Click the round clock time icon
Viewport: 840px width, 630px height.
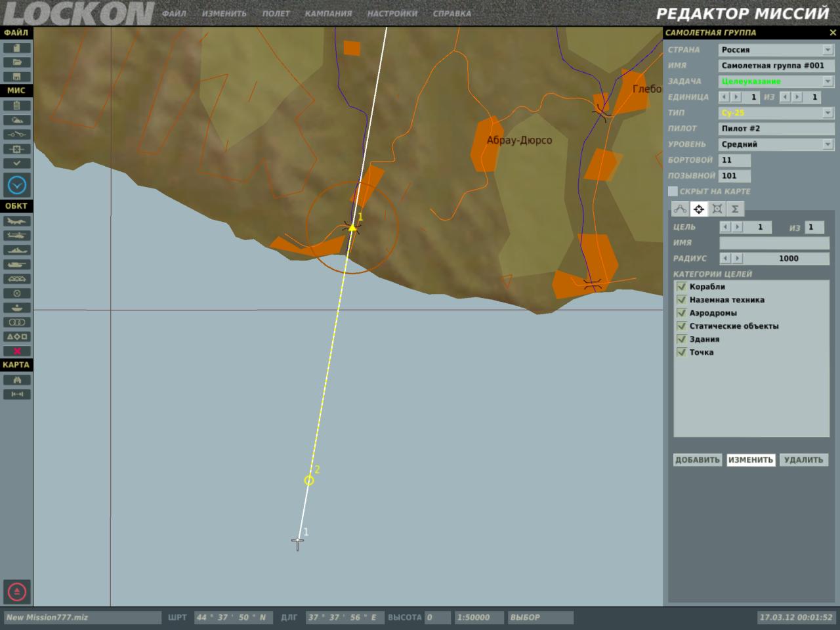17,185
